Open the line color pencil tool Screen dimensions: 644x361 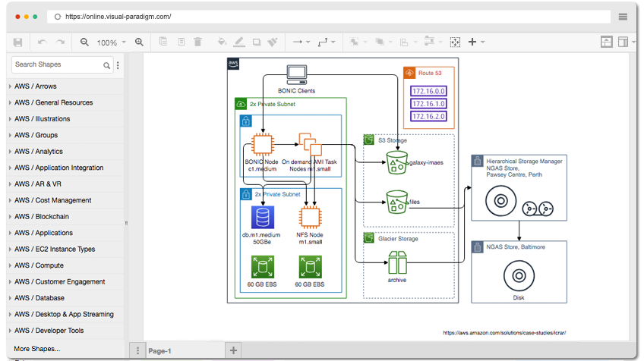tap(239, 42)
